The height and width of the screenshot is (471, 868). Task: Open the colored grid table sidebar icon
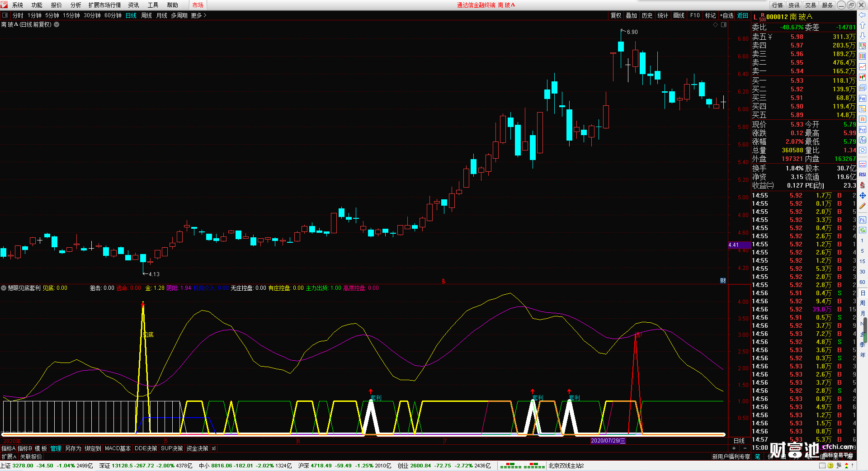863,57
